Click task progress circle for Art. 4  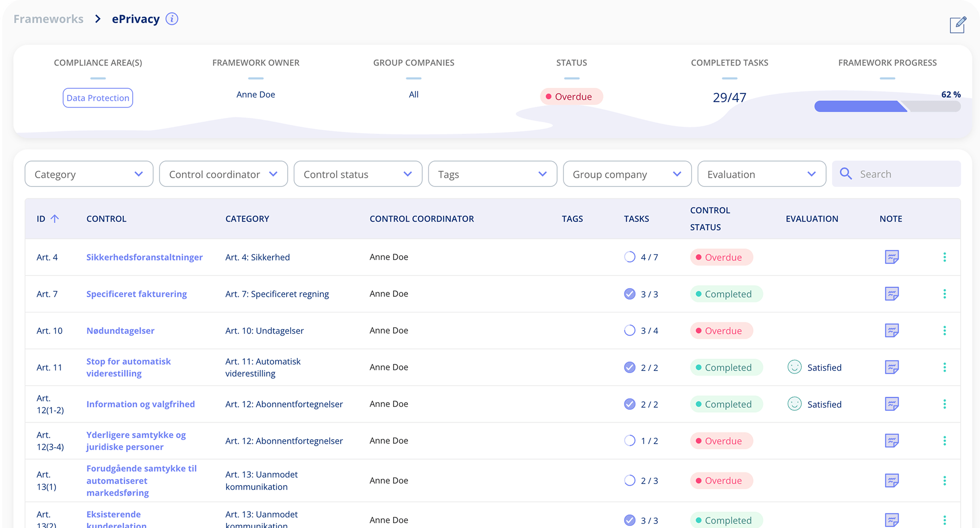coord(629,257)
